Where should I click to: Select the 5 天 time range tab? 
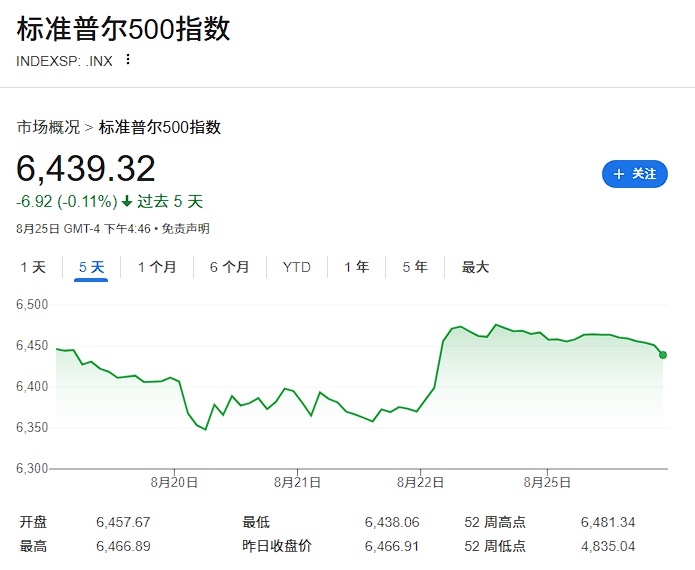(x=91, y=267)
